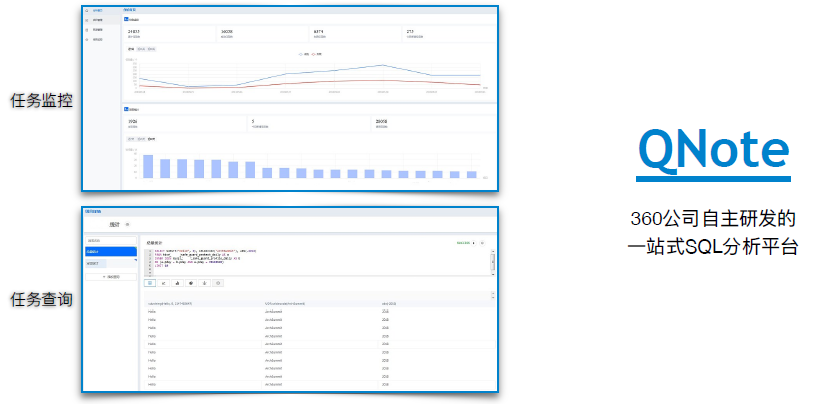
Task: Click the 273 statistic card
Action: click(448, 34)
